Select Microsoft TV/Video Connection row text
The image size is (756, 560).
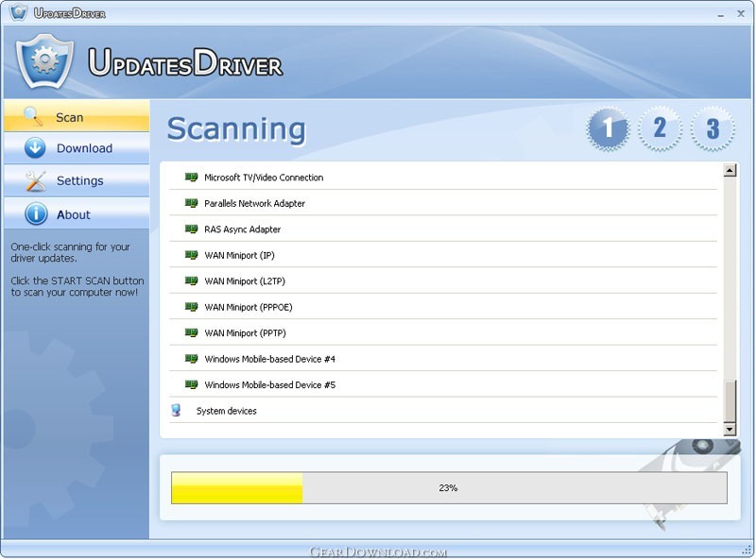click(x=264, y=178)
